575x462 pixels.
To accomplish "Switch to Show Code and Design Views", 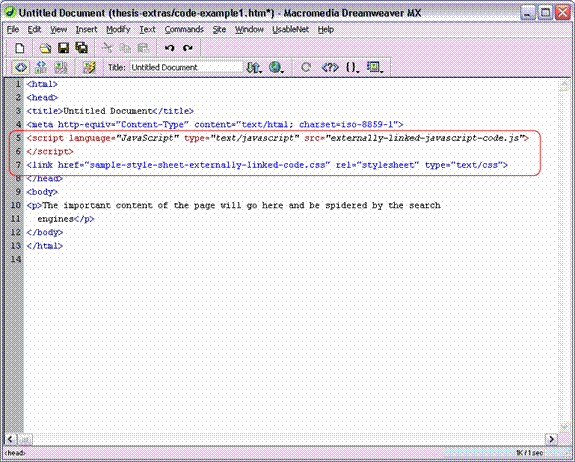I will click(41, 67).
